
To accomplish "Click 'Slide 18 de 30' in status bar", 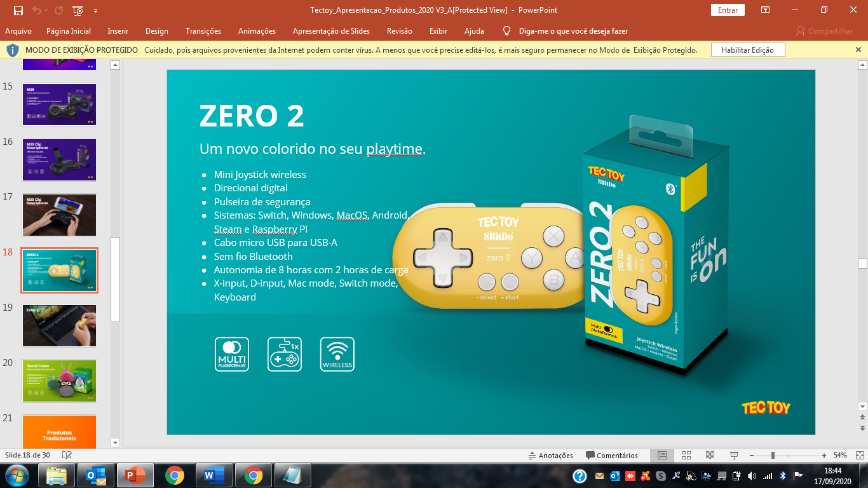I will 27,455.
